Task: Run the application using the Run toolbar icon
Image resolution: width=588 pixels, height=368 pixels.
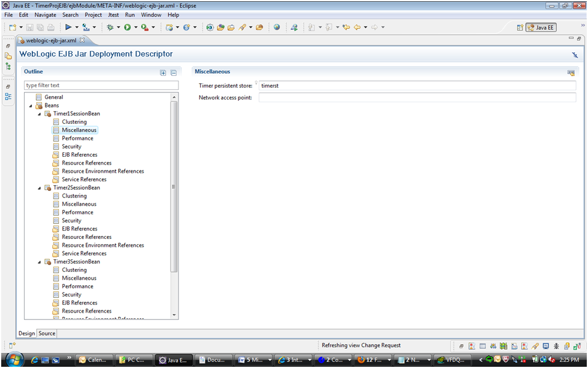Action: [x=127, y=27]
